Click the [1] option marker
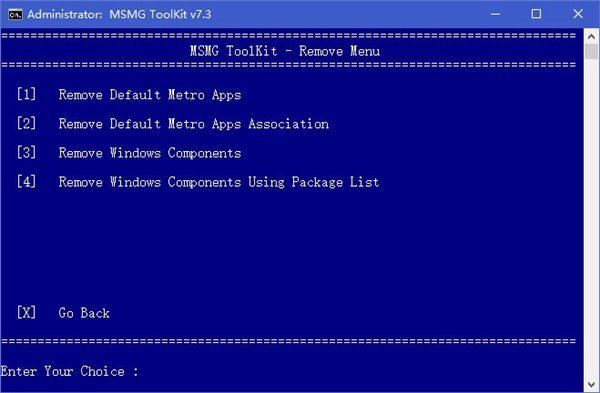This screenshot has width=600, height=393. pyautogui.click(x=26, y=95)
